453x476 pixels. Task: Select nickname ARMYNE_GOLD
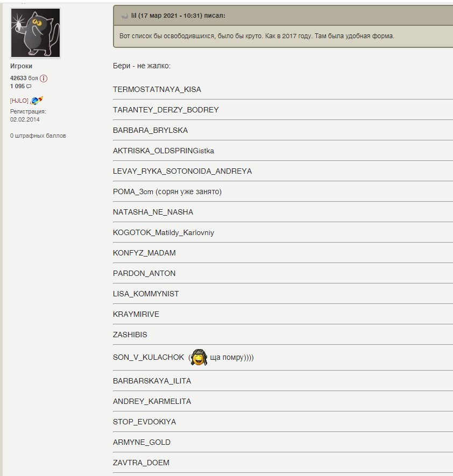(142, 442)
